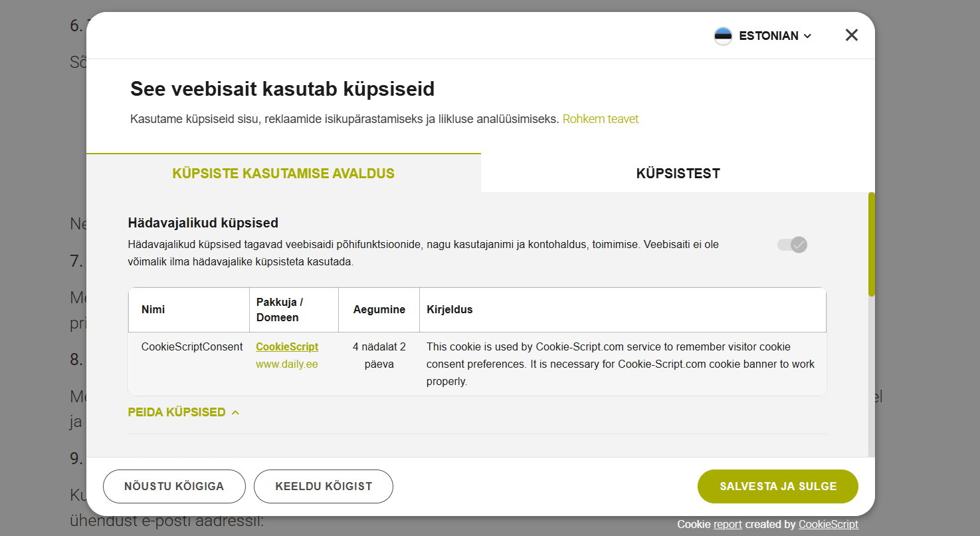Click the Estonian flag icon
The image size is (980, 536).
(x=723, y=36)
